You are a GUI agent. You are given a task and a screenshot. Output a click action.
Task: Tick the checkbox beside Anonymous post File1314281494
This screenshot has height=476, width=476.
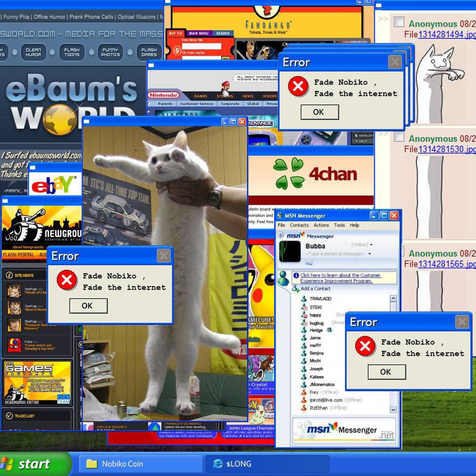pos(398,22)
